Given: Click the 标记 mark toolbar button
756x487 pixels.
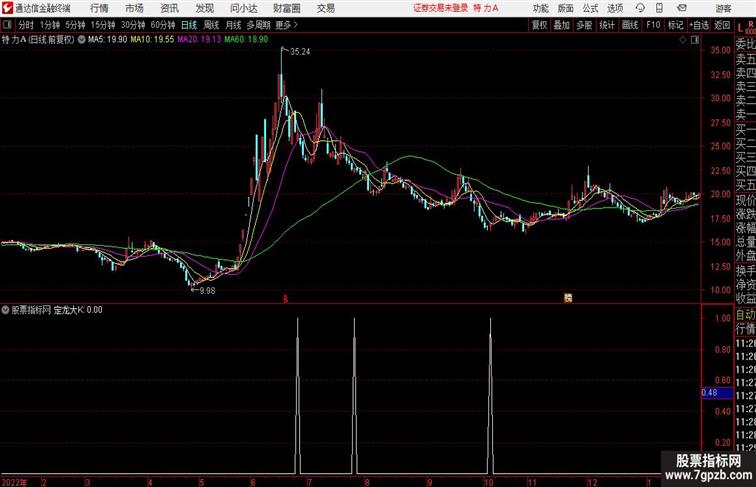Looking at the screenshot, I should tap(675, 25).
